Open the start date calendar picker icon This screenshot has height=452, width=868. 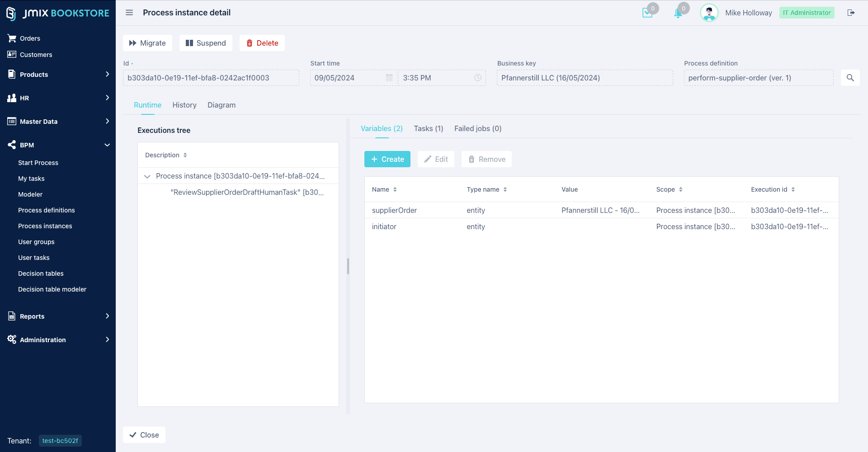click(x=389, y=78)
